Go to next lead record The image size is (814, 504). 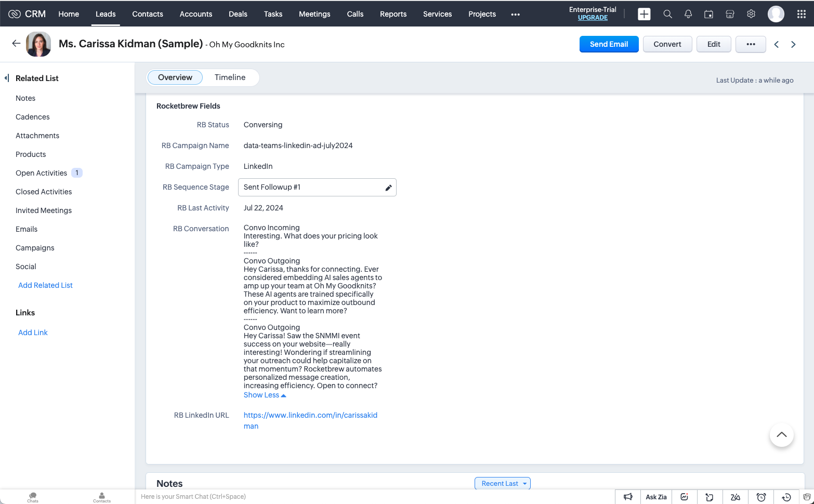pyautogui.click(x=793, y=45)
